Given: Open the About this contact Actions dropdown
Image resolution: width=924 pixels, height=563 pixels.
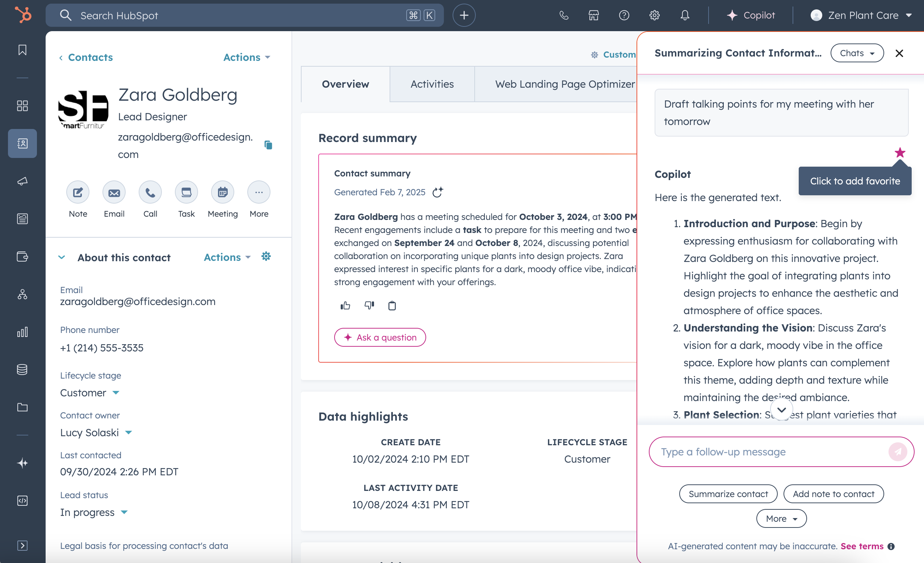Looking at the screenshot, I should [x=227, y=257].
